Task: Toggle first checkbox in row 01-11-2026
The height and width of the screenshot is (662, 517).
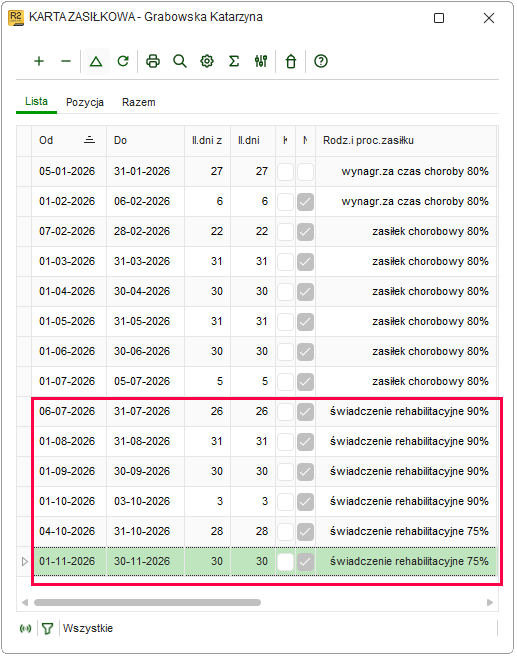Action: tap(285, 562)
